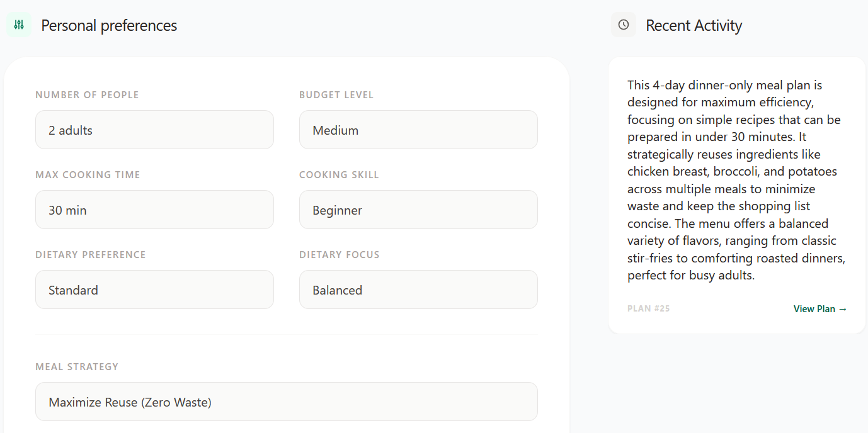This screenshot has width=868, height=433.
Task: Click the NUMBER OF PEOPLE label
Action: click(87, 95)
